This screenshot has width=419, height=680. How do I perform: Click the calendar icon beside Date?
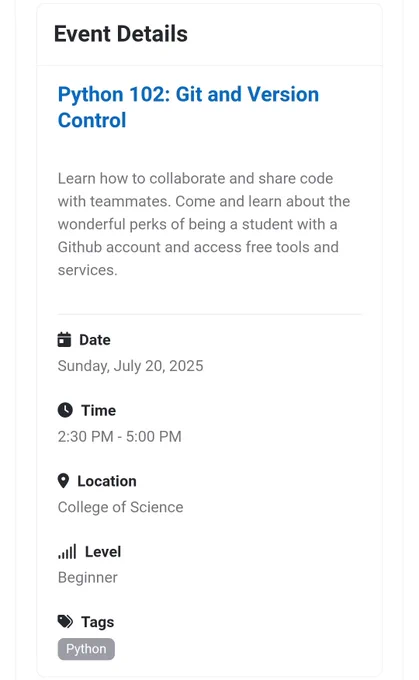[64, 340]
